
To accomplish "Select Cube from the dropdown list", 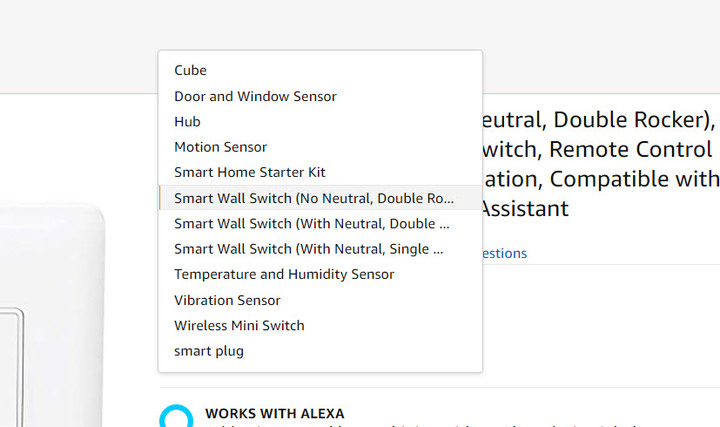I will click(x=320, y=70).
